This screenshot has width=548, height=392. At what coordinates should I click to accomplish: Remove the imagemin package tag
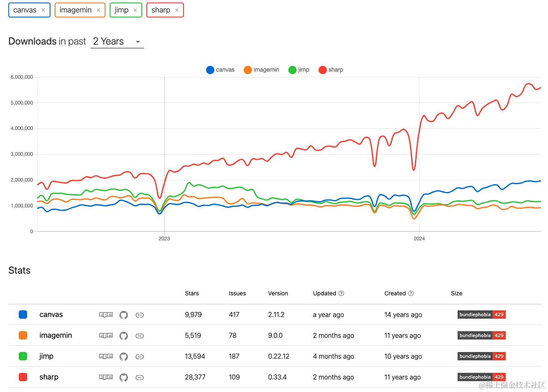coord(98,10)
